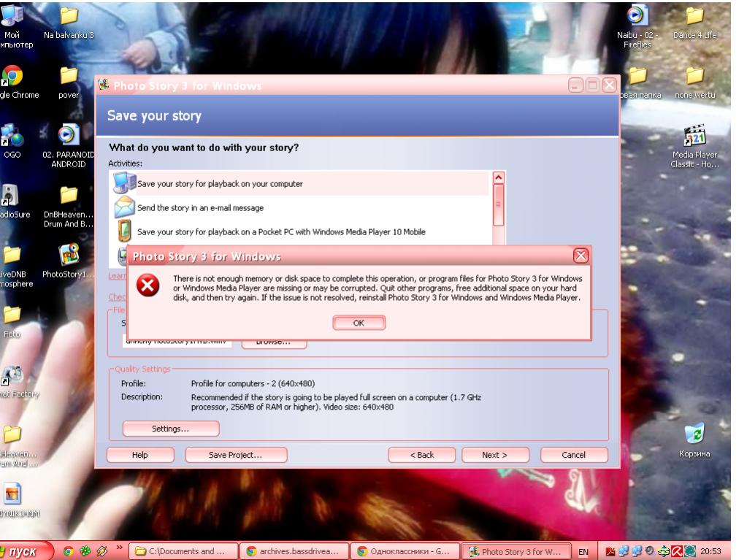Viewport: 747px width, 560px height.
Task: Click the green clover quick launch icon
Action: coord(85,551)
